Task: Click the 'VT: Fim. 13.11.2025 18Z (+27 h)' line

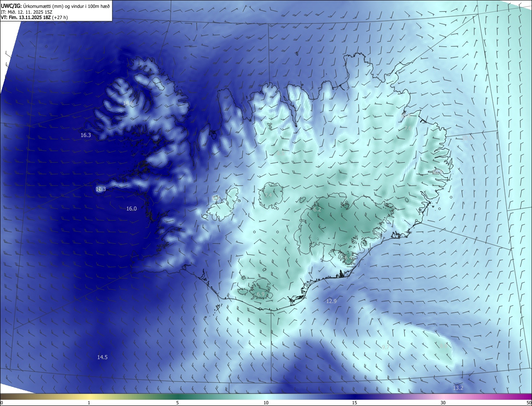Action: (34, 17)
